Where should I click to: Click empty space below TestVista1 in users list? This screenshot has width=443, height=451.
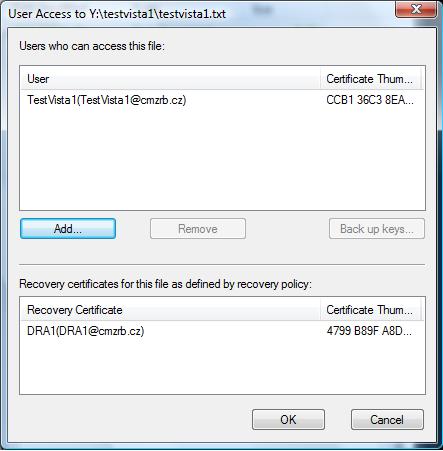coord(222,158)
